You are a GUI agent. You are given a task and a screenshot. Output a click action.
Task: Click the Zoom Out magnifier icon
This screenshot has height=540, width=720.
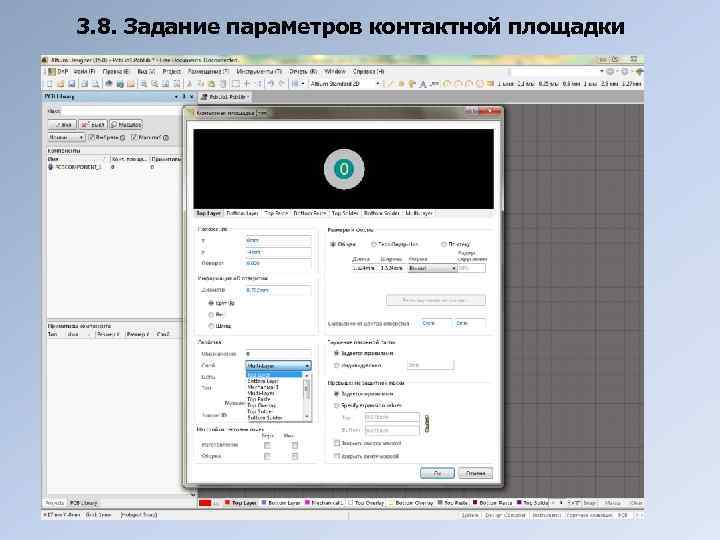tap(155, 84)
